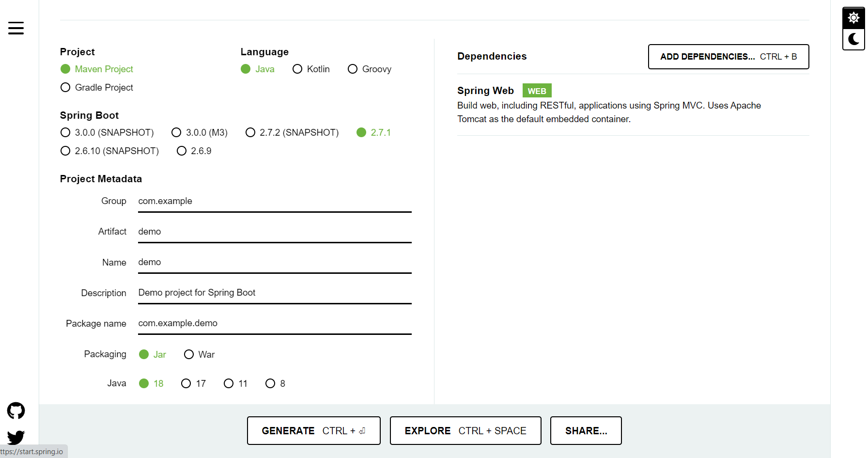868x458 pixels.
Task: Click the Dependencies heading
Action: click(492, 56)
